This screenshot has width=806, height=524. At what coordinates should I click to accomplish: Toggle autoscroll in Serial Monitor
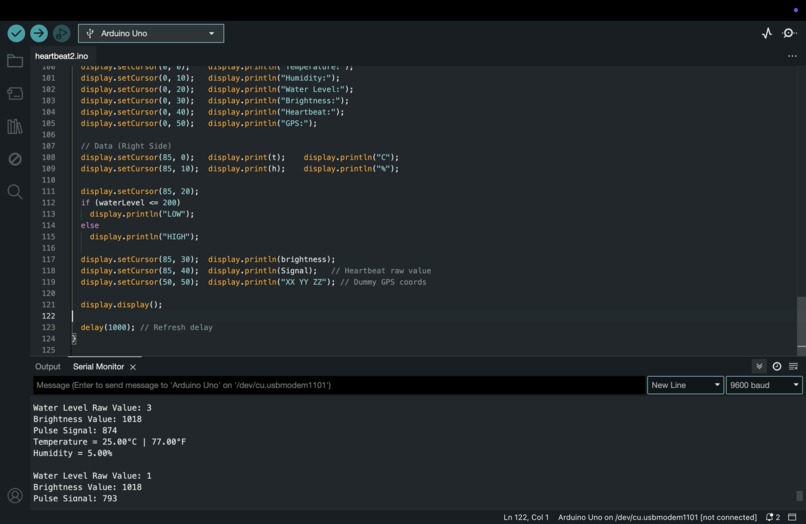759,366
